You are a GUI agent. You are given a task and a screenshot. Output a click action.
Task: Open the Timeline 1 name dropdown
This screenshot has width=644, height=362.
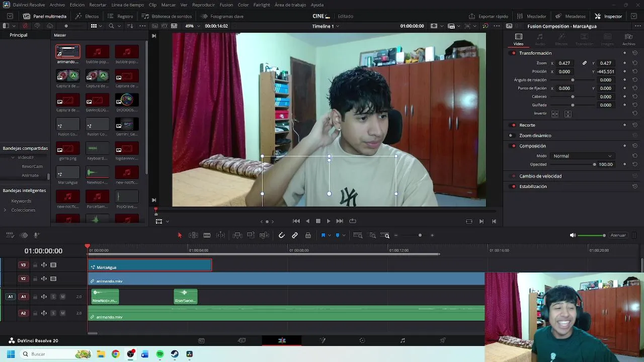(x=326, y=26)
